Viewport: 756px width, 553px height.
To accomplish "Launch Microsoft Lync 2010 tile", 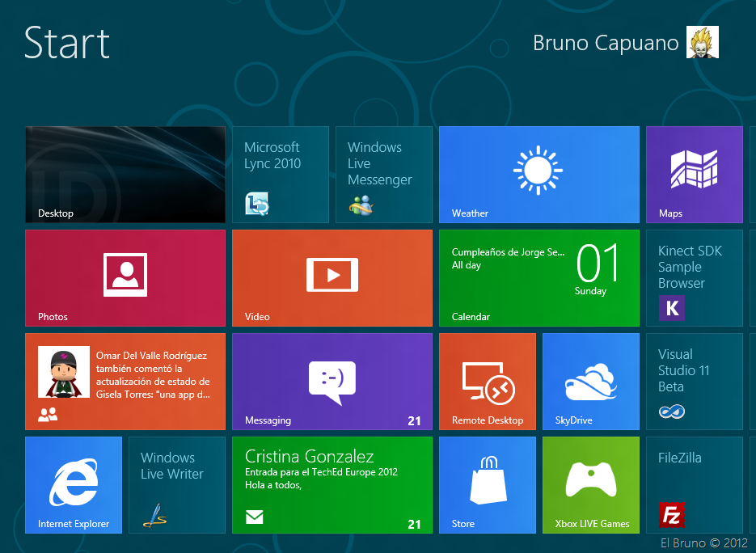I will click(x=280, y=175).
